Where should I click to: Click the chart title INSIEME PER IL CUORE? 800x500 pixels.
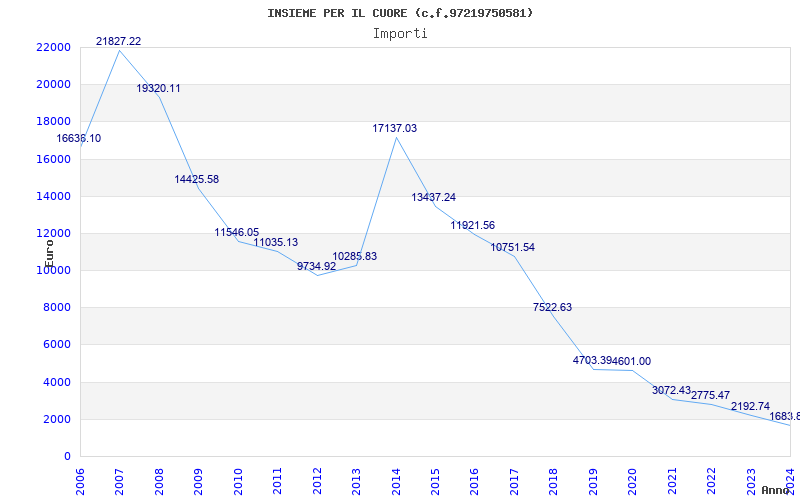pyautogui.click(x=400, y=13)
